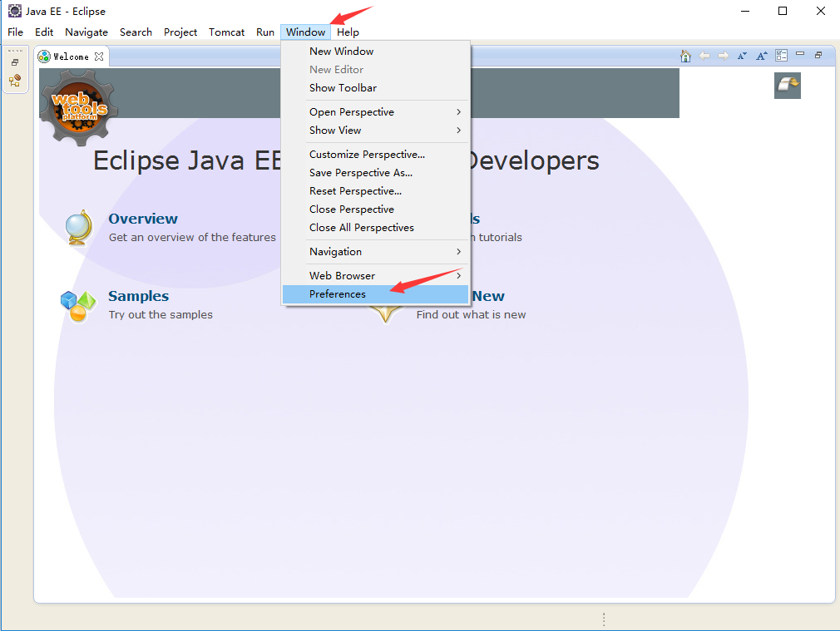This screenshot has width=840, height=631.
Task: Close the Welcome tab with X
Action: (x=99, y=57)
